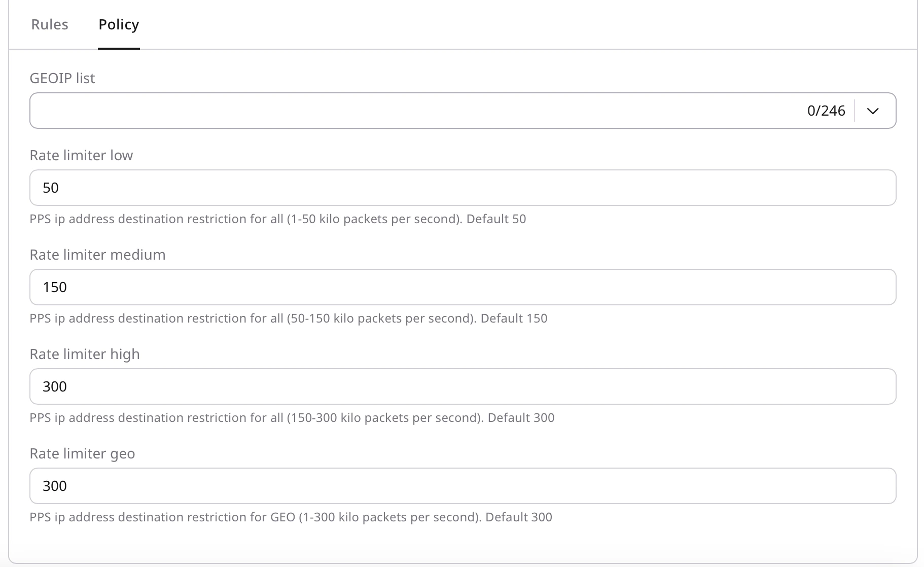Click the Rate limiter high label

pyautogui.click(x=85, y=354)
